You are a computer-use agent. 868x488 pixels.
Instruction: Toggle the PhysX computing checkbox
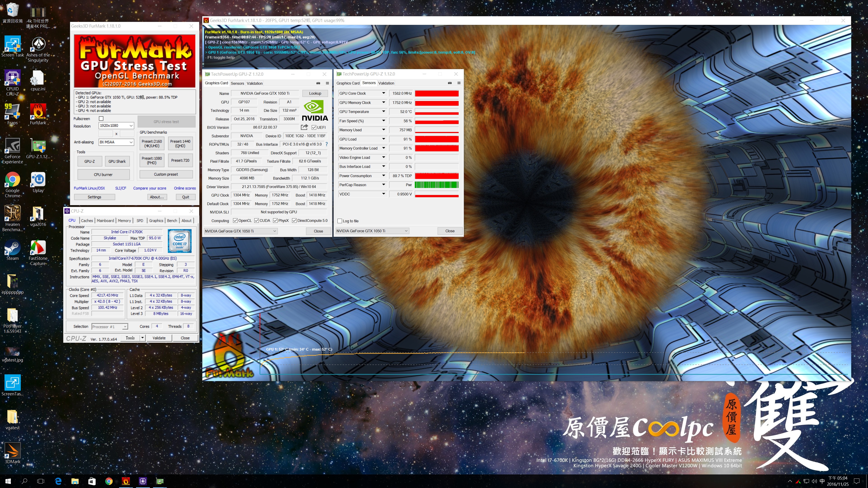click(x=275, y=221)
